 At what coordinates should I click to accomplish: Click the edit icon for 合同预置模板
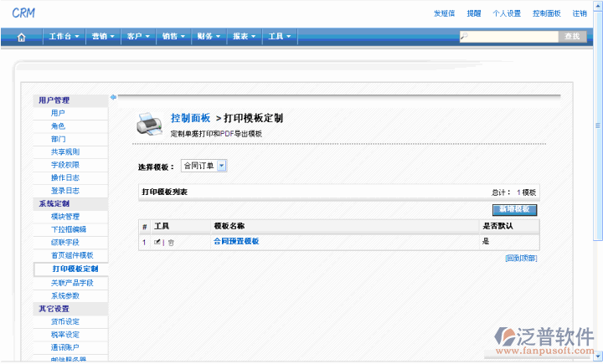[157, 242]
